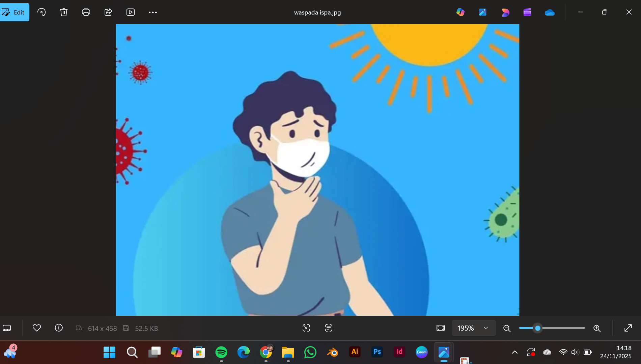Enter full screen with the diagonal arrows icon
Image resolution: width=641 pixels, height=364 pixels.
tap(628, 328)
